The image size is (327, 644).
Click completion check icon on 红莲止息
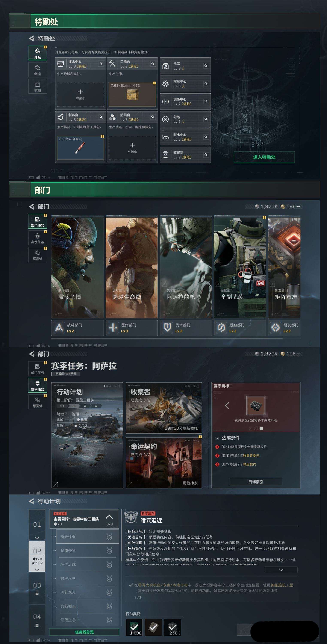[x=109, y=620]
